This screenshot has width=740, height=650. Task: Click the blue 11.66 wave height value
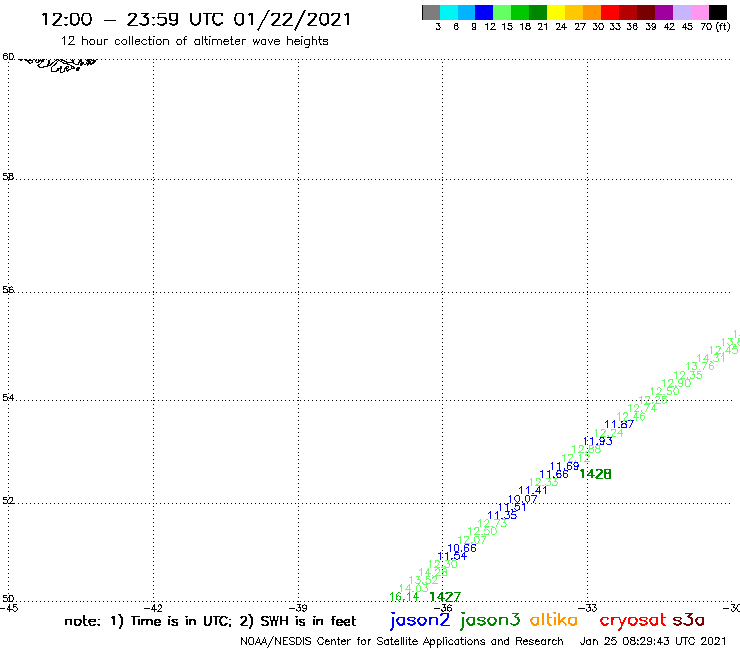(554, 474)
